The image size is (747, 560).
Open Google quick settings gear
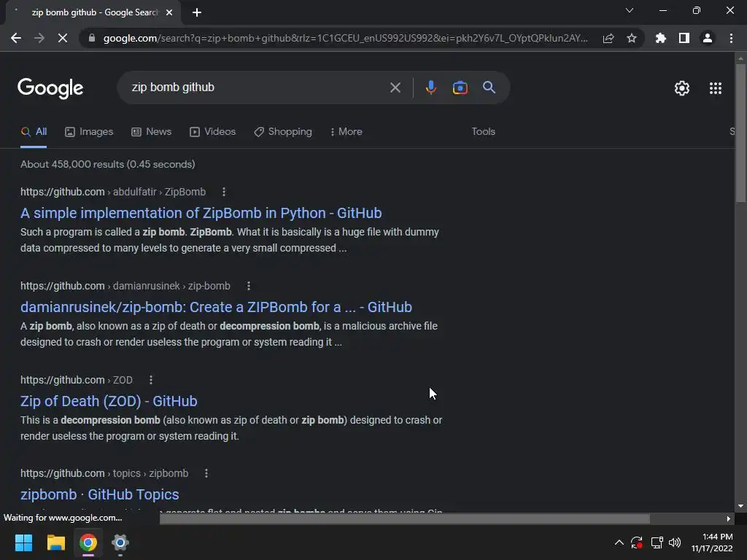(x=682, y=88)
